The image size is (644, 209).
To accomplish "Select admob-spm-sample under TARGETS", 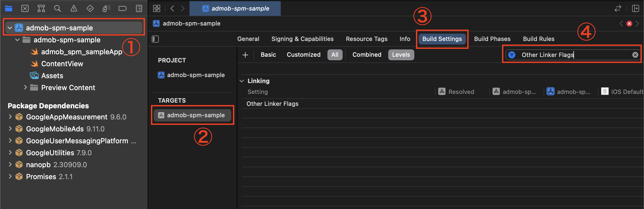I will click(192, 115).
